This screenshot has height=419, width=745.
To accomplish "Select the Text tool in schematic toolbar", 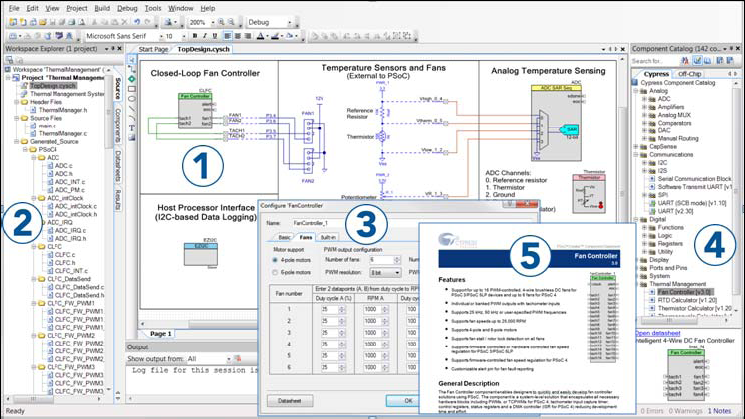I will click(132, 128).
